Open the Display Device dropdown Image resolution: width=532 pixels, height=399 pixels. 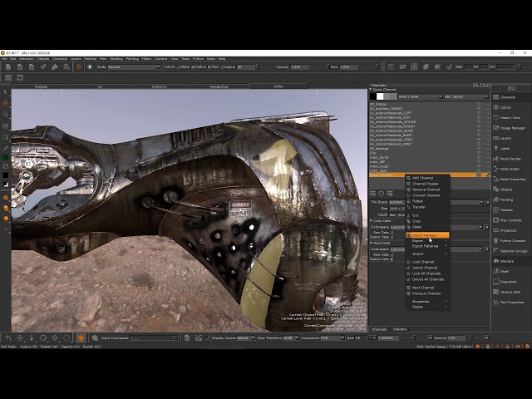click(x=246, y=338)
